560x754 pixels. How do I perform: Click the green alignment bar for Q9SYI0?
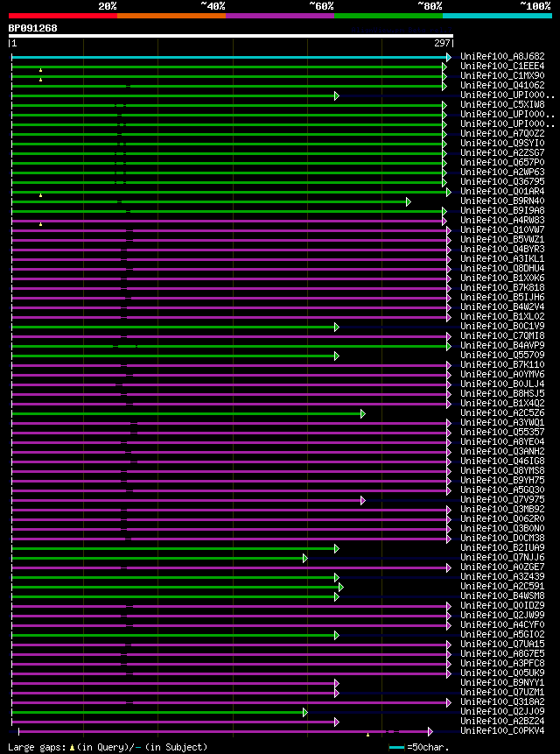tap(227, 144)
